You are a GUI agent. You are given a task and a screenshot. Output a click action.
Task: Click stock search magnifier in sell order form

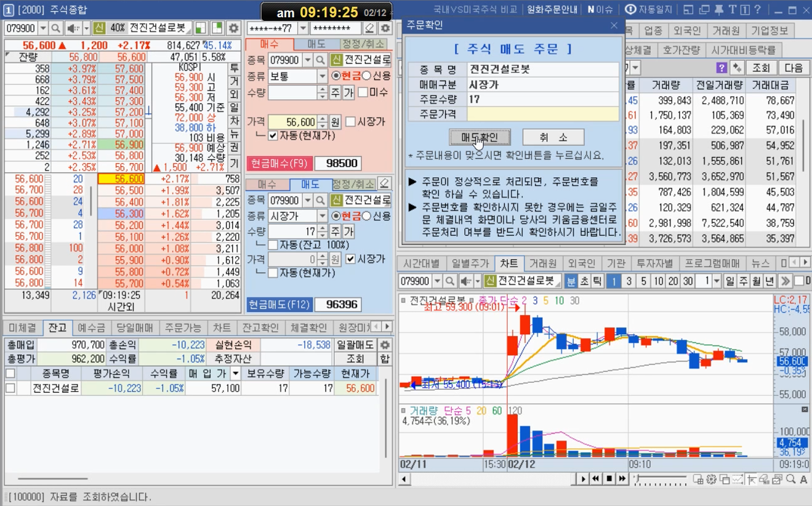tap(320, 200)
